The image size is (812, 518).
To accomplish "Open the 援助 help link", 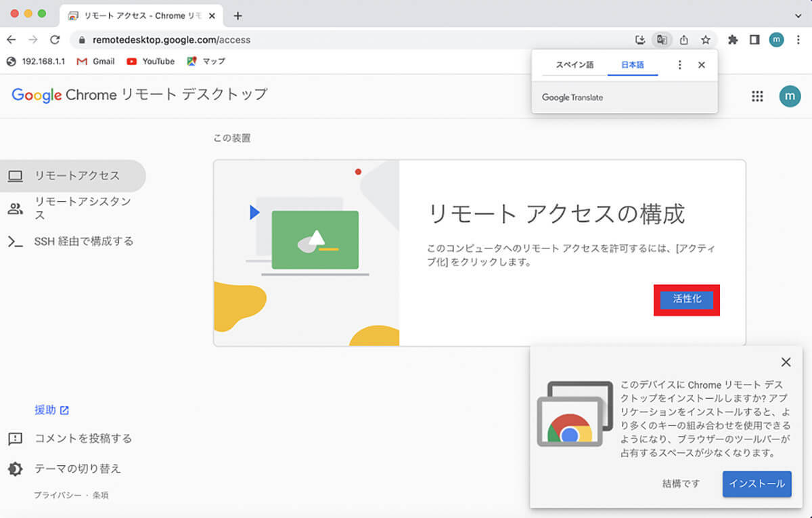I will click(x=51, y=410).
